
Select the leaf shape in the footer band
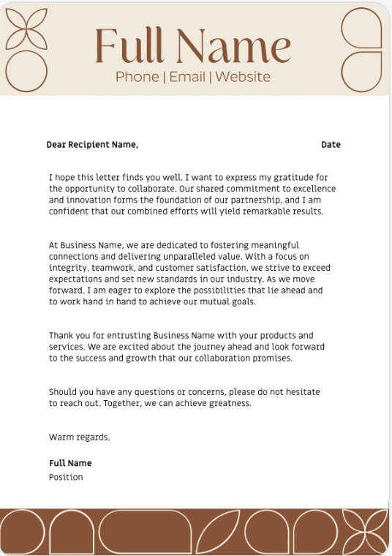218,532
